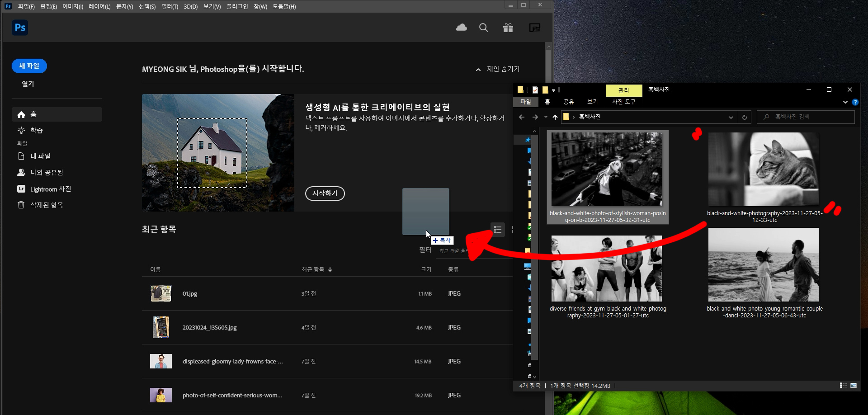The height and width of the screenshot is (415, 868).
Task: Click the 크기 column header
Action: click(426, 269)
